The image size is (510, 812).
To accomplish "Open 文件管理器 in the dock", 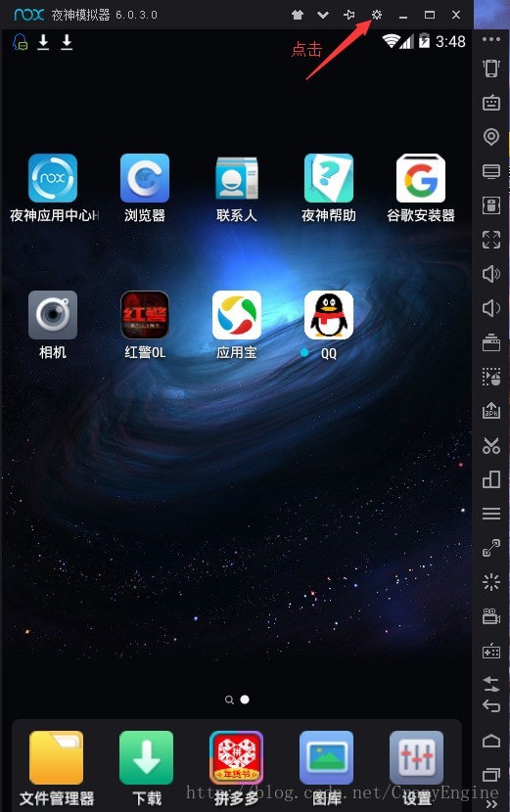I will click(x=56, y=757).
